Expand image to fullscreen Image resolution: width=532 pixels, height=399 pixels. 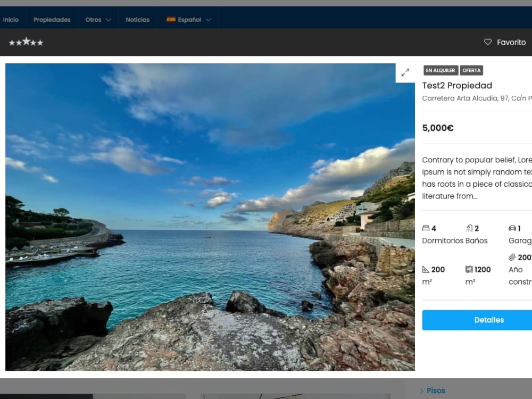[x=405, y=72]
